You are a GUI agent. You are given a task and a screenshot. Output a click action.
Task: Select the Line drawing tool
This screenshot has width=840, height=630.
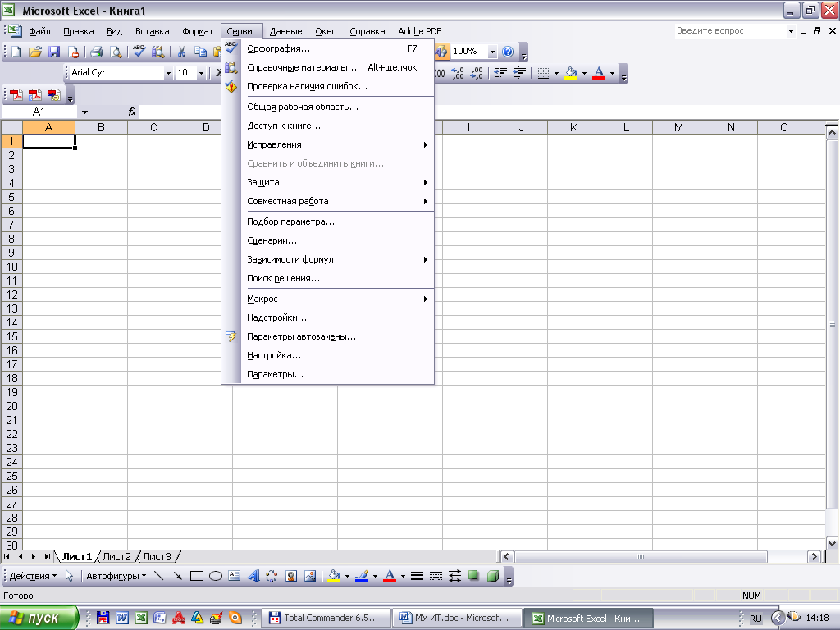(158, 576)
